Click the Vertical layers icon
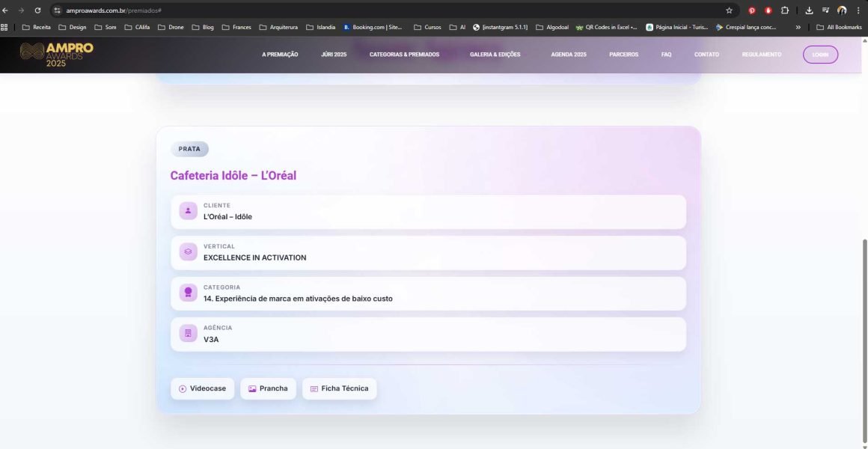Screen dimensions: 868x449 188,252
